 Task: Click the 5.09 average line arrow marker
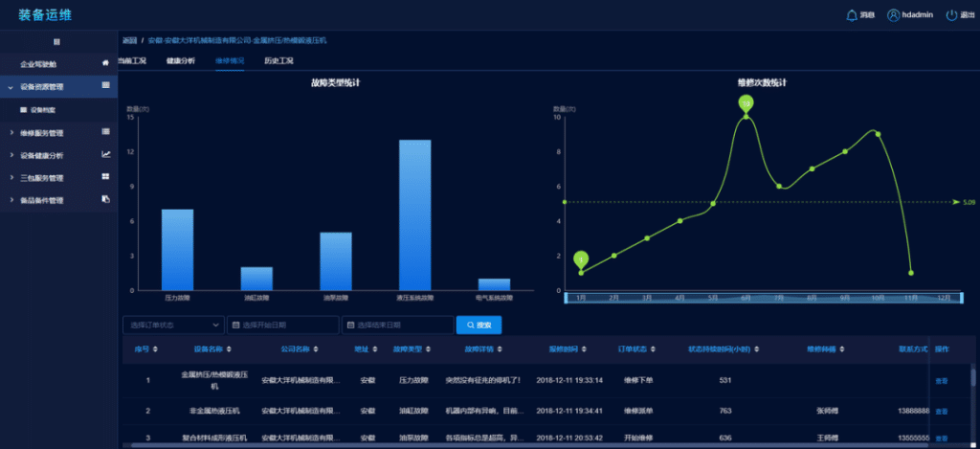pyautogui.click(x=957, y=202)
